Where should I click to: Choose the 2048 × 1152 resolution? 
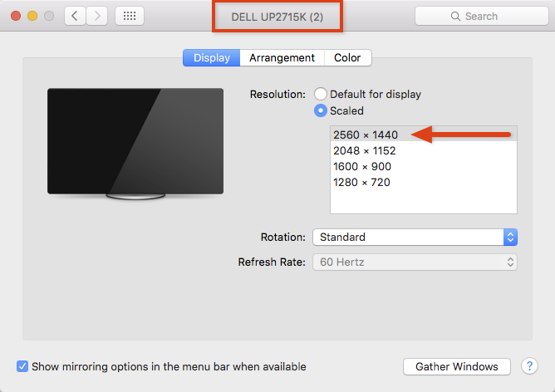(x=424, y=150)
